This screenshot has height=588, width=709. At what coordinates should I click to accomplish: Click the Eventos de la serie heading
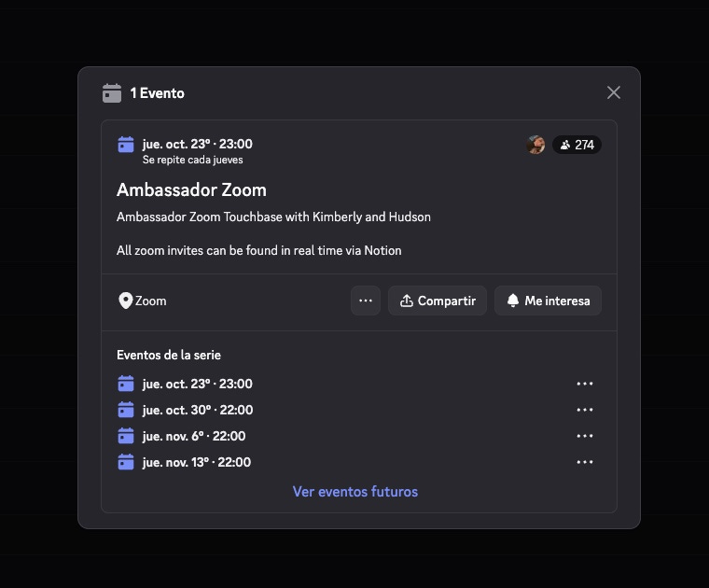tap(169, 355)
